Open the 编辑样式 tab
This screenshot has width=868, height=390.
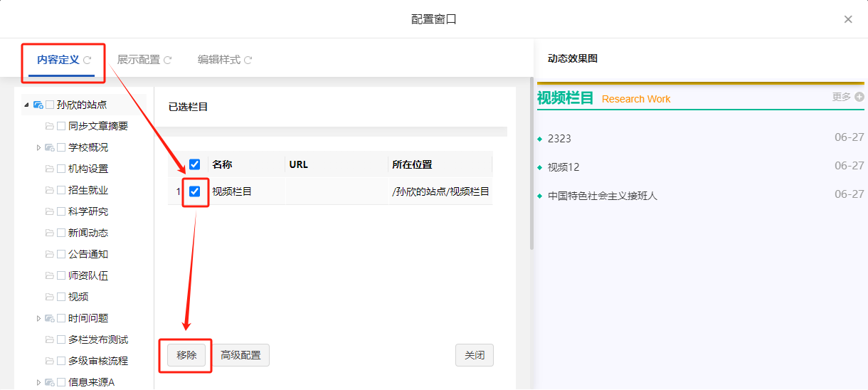coord(219,60)
